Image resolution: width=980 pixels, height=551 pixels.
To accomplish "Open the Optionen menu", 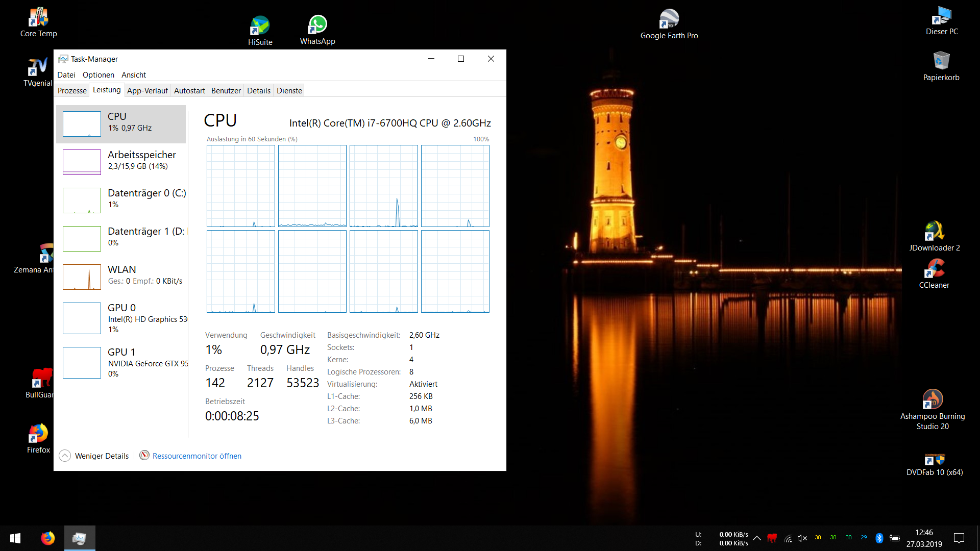I will 99,75.
